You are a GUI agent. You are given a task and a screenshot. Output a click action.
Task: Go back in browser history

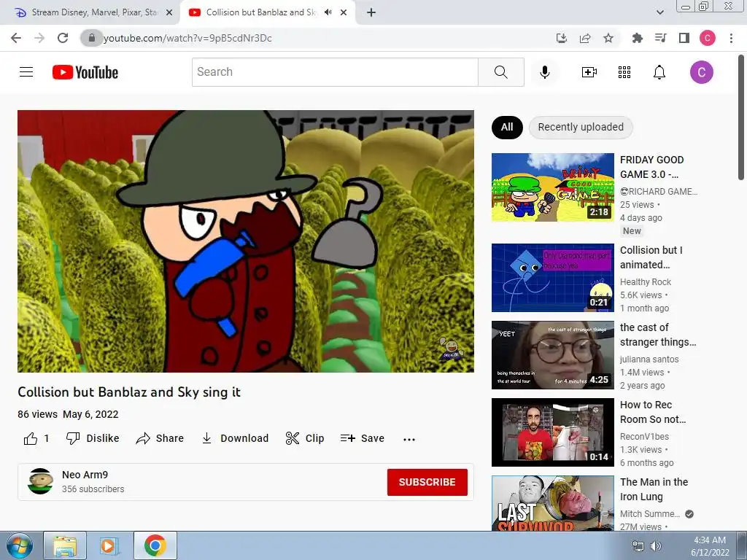(x=16, y=38)
